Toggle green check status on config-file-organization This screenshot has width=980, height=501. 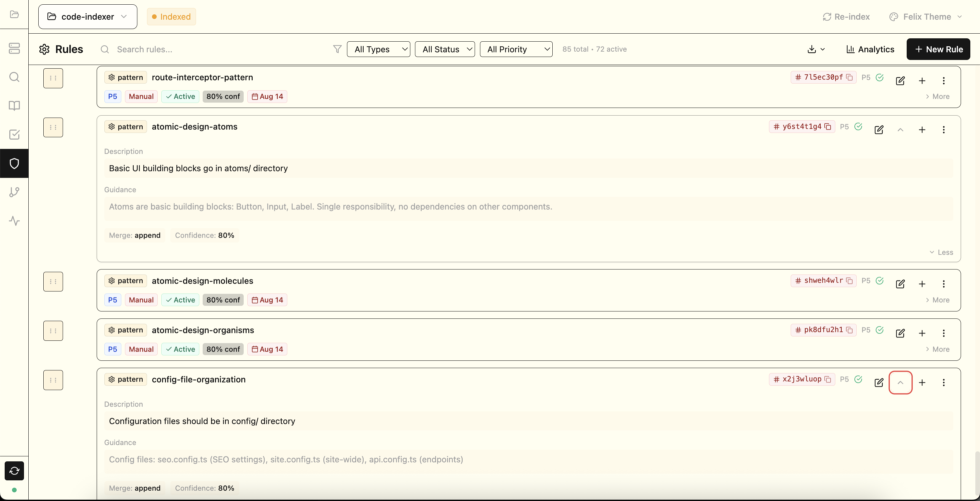coord(858,379)
